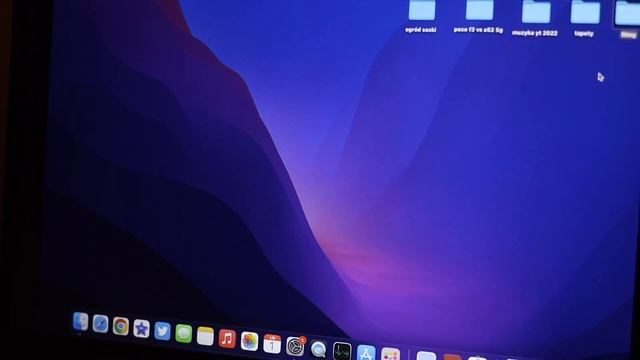Open the Calendar app in the Dock
Screen dimensions: 640x360
click(x=272, y=344)
